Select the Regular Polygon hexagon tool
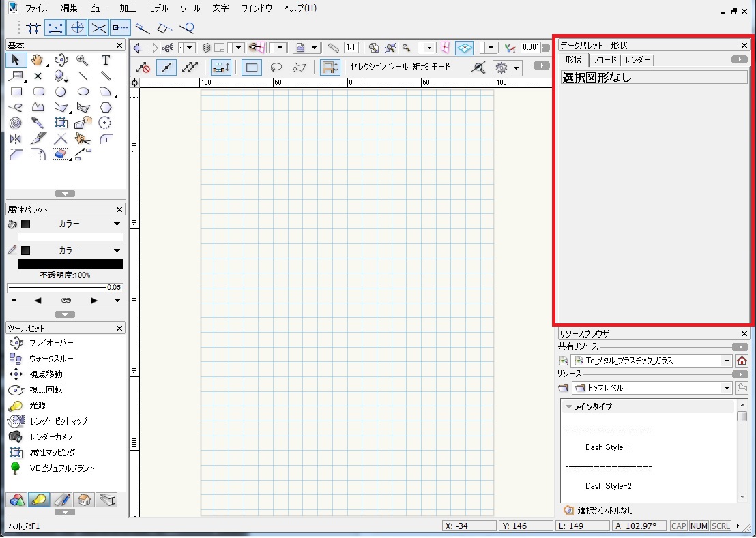The height and width of the screenshot is (538, 756). point(105,107)
